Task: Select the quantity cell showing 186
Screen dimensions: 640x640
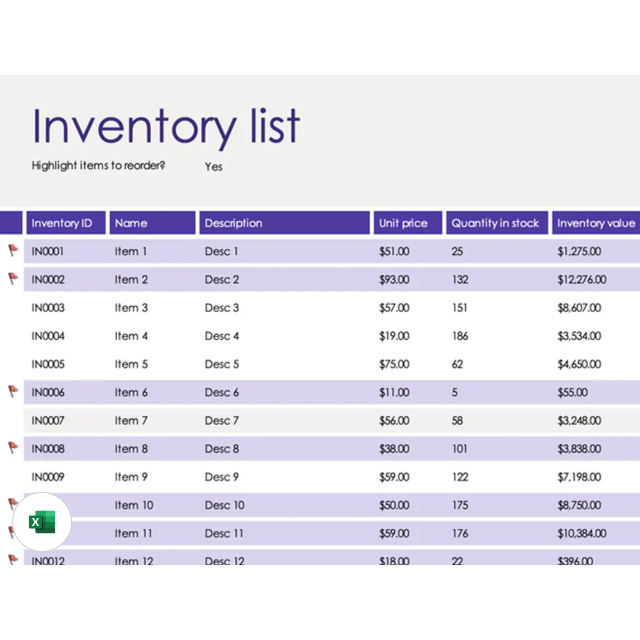Action: (460, 336)
